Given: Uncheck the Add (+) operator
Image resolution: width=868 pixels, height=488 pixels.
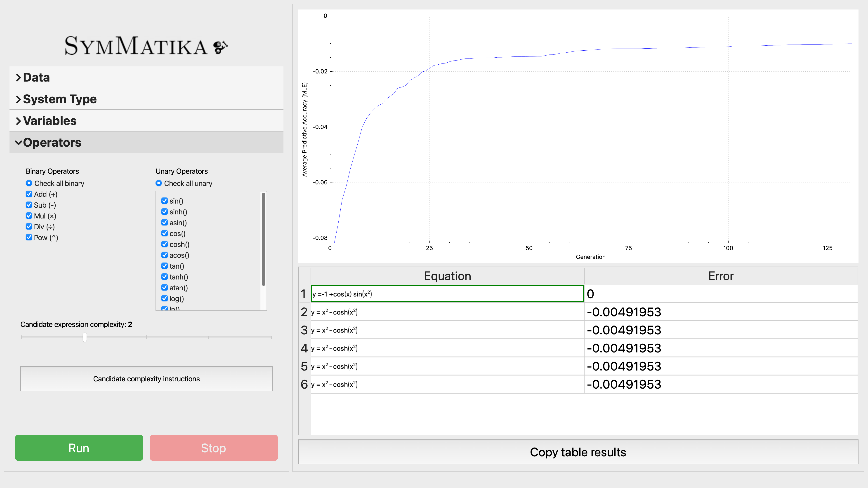Looking at the screenshot, I should coord(29,194).
